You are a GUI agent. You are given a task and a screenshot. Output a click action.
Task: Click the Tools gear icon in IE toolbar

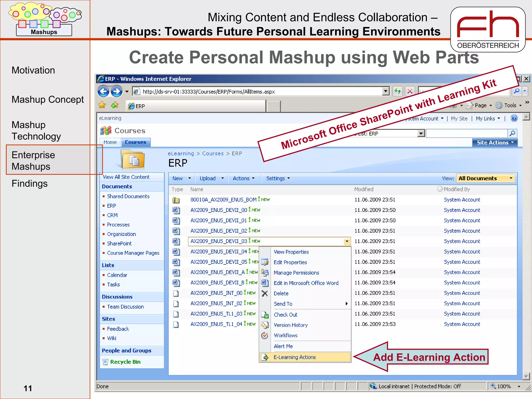499,105
